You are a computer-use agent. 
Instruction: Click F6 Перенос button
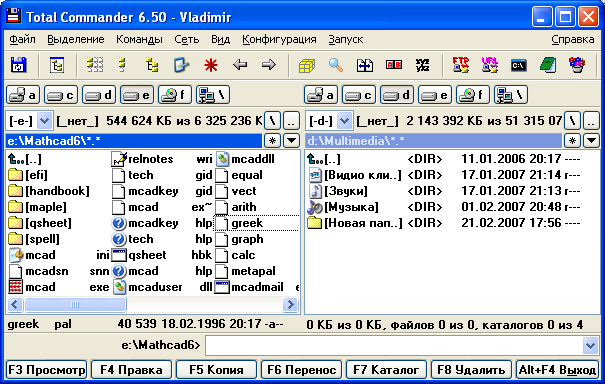(301, 370)
